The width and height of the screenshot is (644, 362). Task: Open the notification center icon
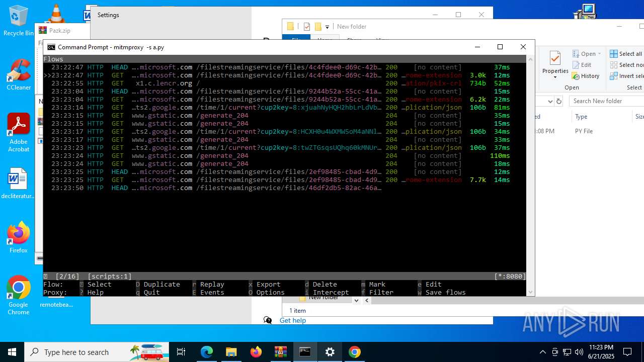[x=627, y=352]
